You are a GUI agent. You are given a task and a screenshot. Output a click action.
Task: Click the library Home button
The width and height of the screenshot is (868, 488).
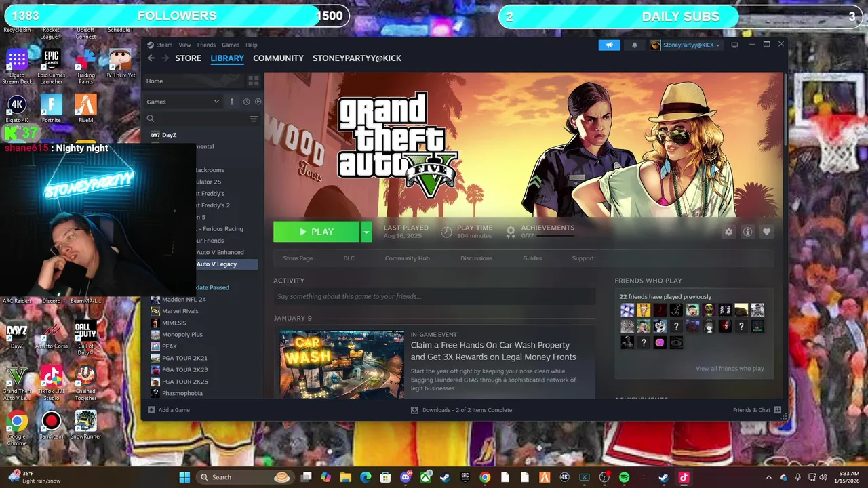point(194,81)
